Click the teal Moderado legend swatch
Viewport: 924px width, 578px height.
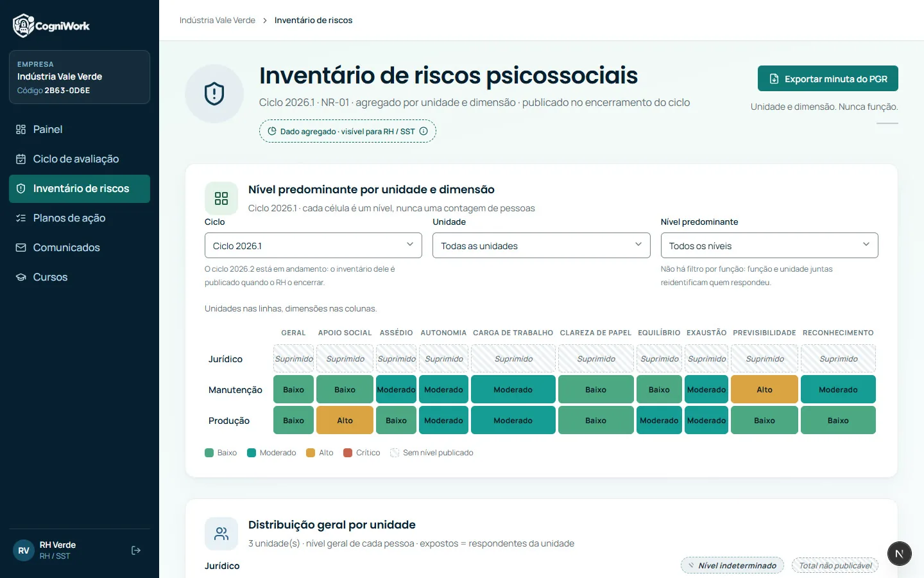click(252, 453)
